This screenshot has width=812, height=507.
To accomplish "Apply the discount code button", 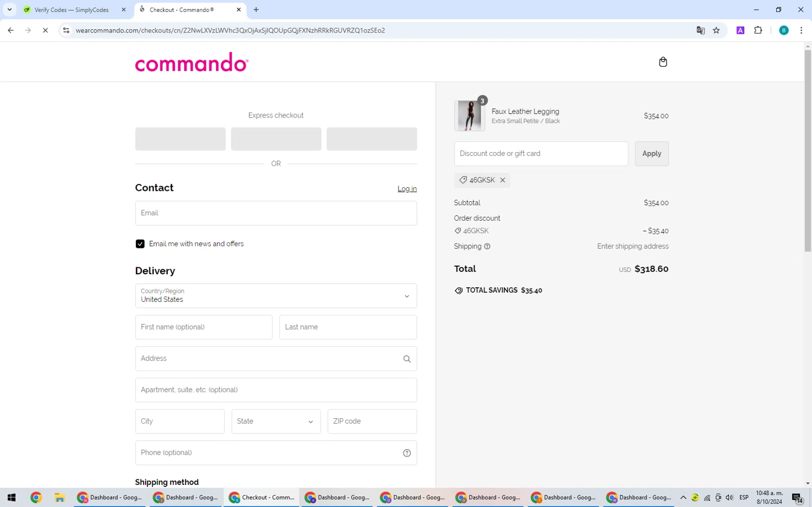I will point(652,154).
